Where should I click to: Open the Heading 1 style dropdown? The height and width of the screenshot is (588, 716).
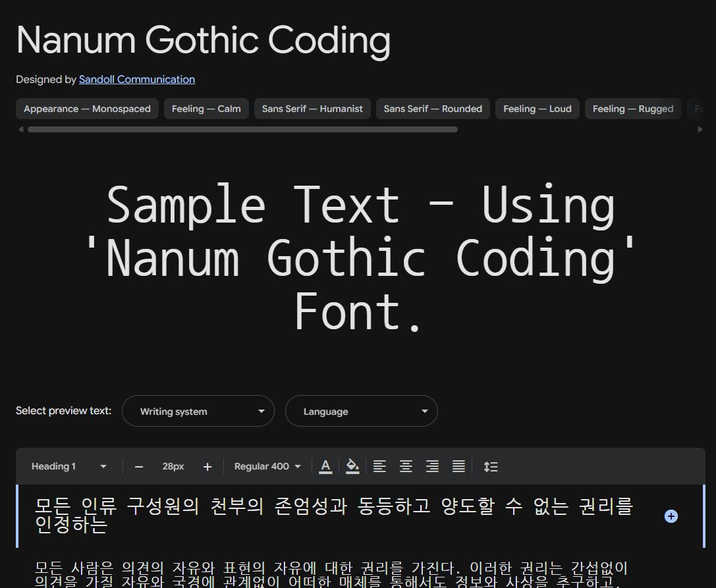(69, 467)
